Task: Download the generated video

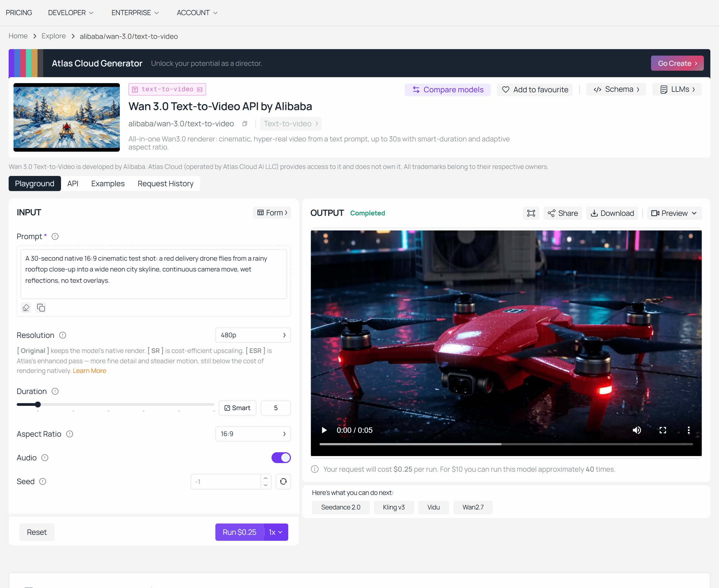Action: pos(612,213)
